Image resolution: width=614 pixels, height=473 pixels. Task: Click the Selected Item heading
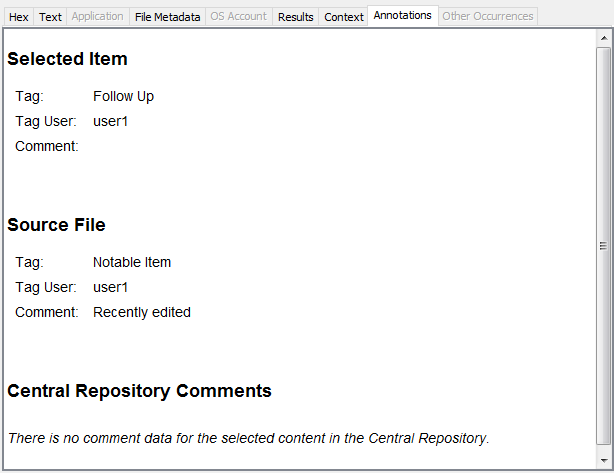click(68, 59)
